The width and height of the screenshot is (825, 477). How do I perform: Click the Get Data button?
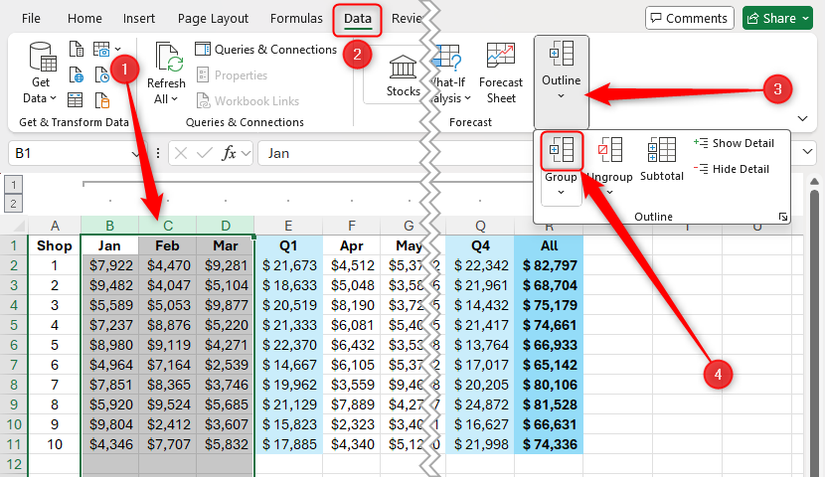(x=41, y=73)
